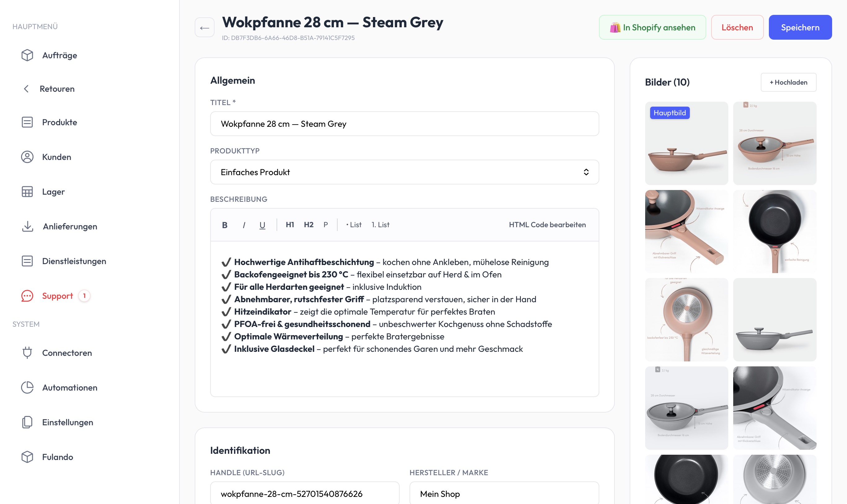
Task: Click the Connectoren plug icon
Action: click(27, 353)
